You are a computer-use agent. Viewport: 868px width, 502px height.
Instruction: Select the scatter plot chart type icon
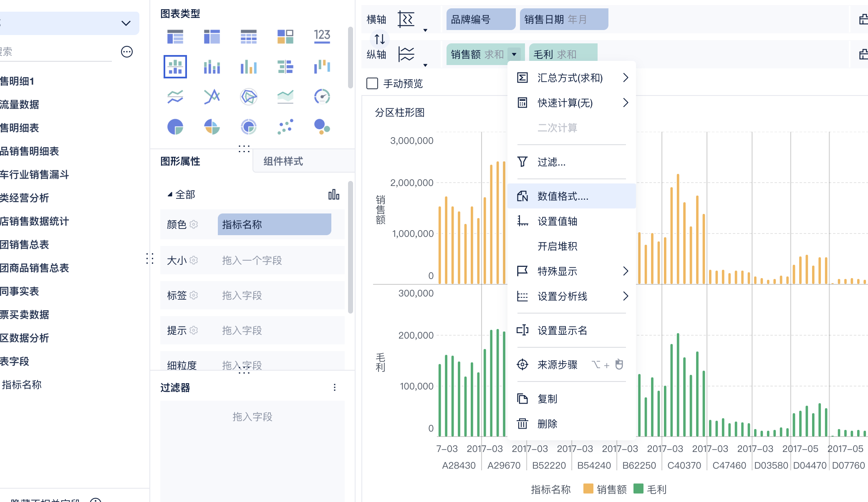tap(285, 126)
